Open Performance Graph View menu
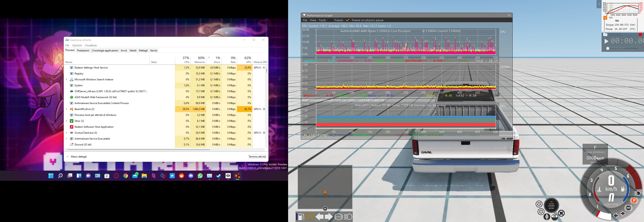The image size is (644, 222). (x=313, y=20)
